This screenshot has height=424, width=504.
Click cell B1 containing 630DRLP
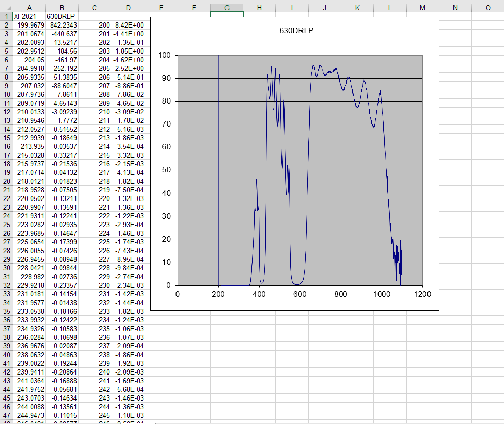(62, 16)
